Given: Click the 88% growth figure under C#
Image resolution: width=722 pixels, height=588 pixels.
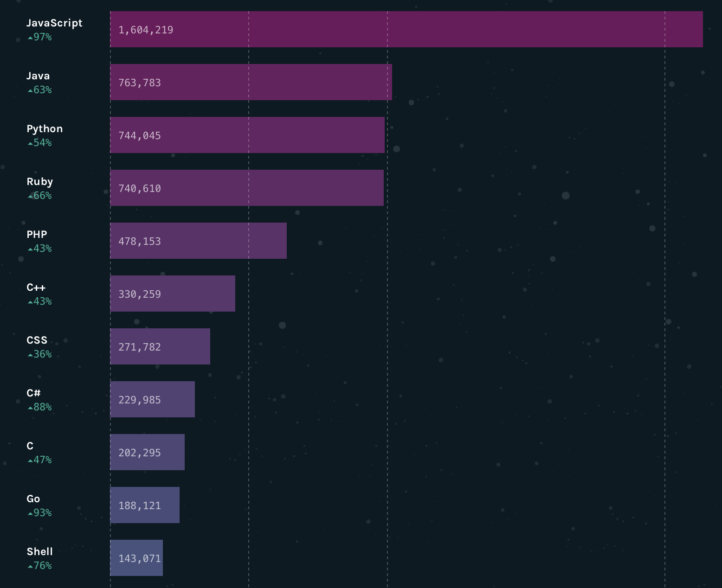Looking at the screenshot, I should click(40, 407).
